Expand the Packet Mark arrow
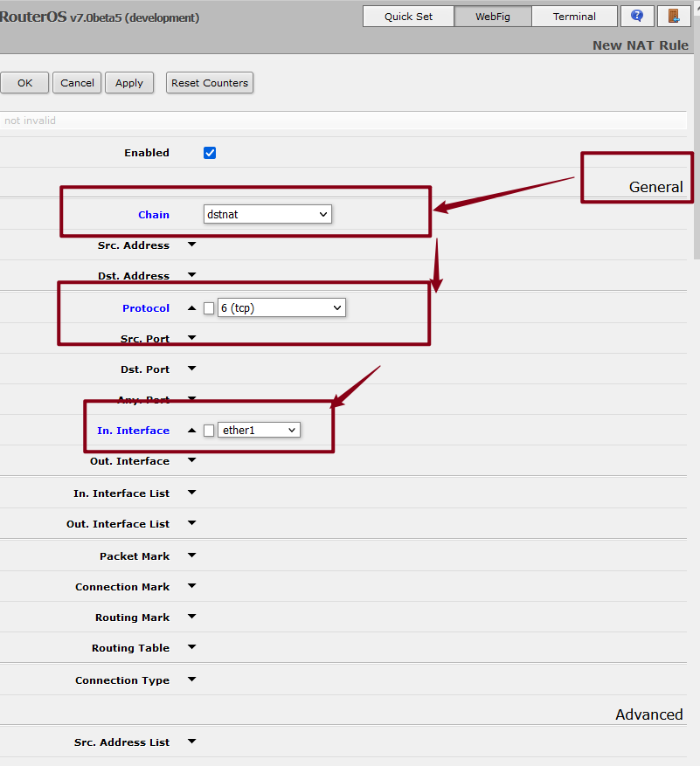This screenshot has height=766, width=700. coord(191,556)
